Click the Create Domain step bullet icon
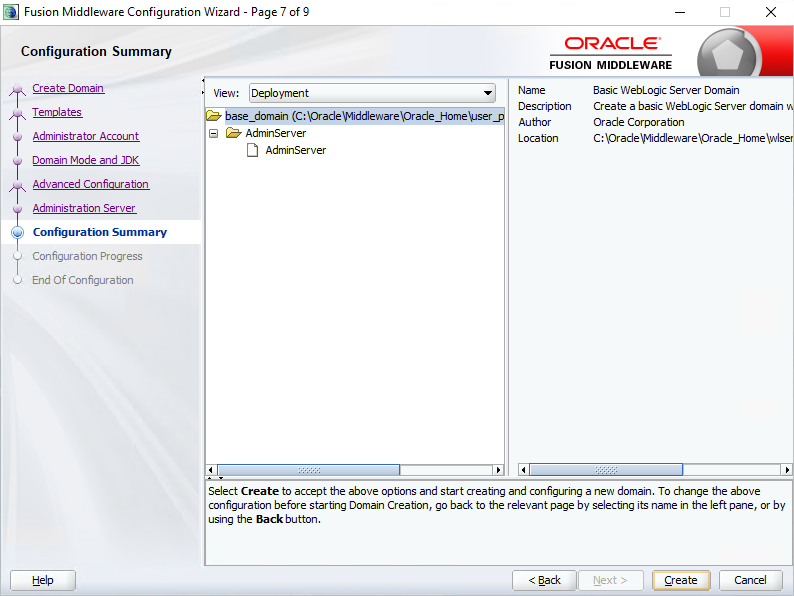 coord(18,90)
